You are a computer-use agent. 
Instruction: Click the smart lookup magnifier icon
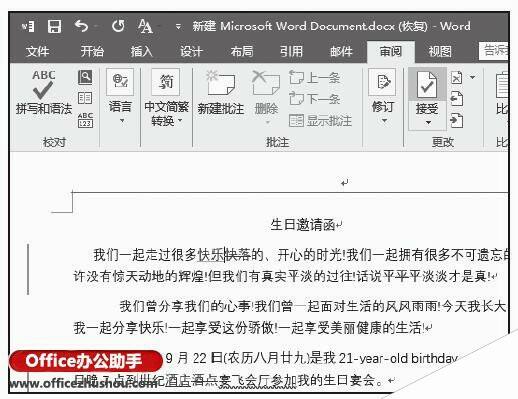85,77
